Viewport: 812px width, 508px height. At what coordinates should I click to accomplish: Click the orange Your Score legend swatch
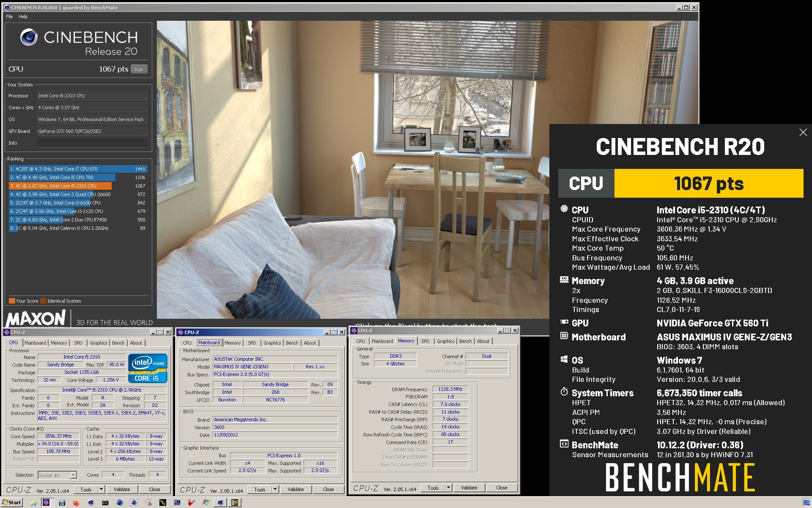click(x=12, y=301)
